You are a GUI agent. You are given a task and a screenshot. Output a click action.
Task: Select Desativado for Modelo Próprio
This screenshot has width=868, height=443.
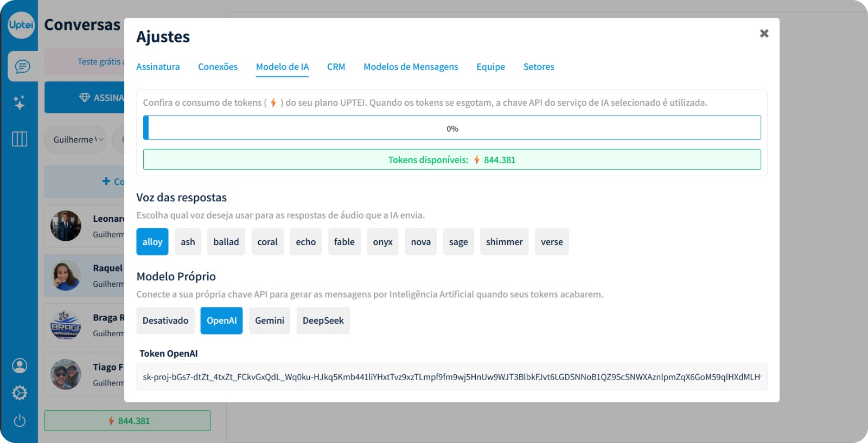165,320
